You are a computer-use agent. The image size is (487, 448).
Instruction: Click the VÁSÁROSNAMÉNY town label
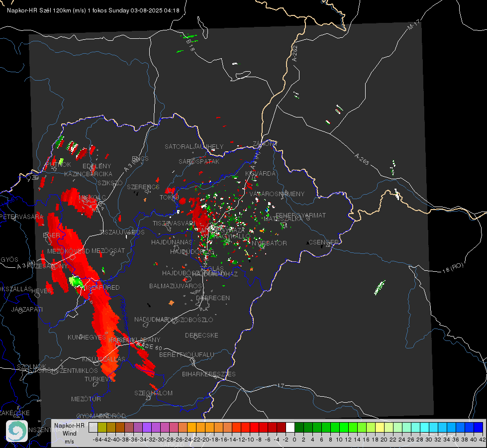pos(277,194)
